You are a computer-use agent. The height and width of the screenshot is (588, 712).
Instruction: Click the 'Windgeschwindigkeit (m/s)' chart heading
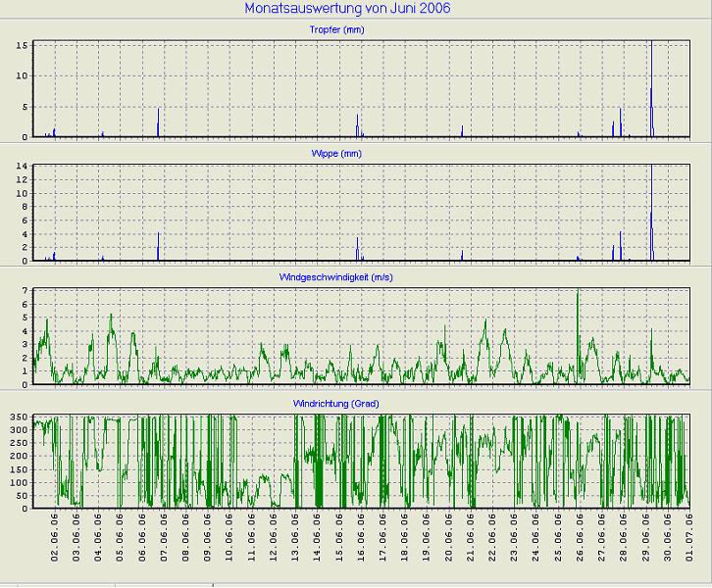point(335,278)
